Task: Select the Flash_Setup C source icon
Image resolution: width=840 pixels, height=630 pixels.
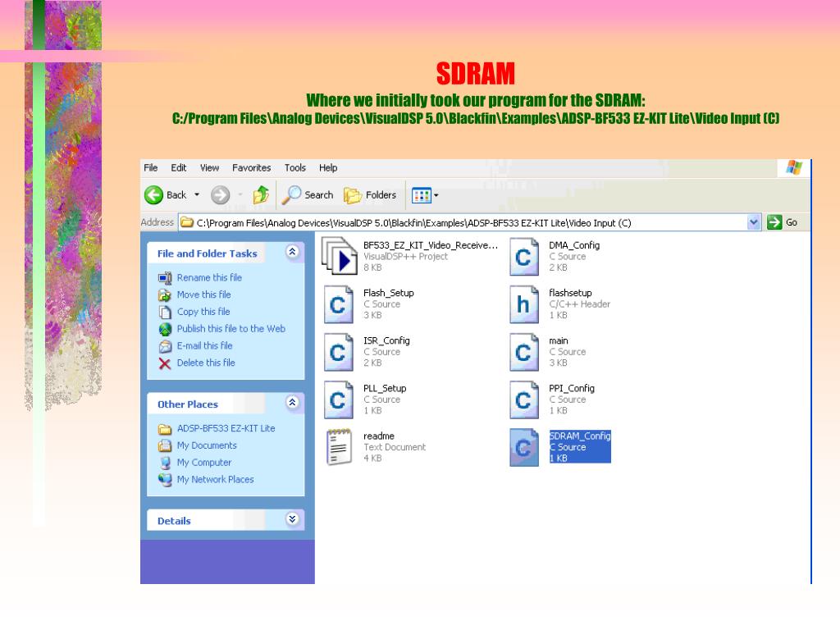Action: (339, 304)
